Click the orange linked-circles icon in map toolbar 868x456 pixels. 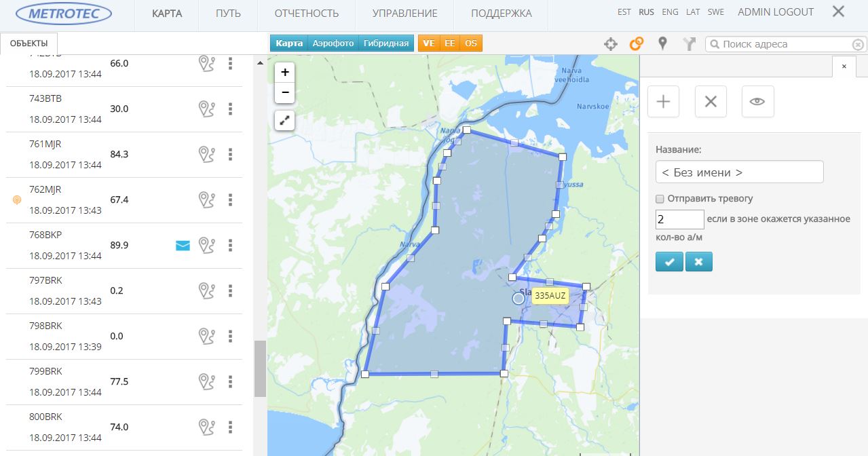tap(636, 44)
